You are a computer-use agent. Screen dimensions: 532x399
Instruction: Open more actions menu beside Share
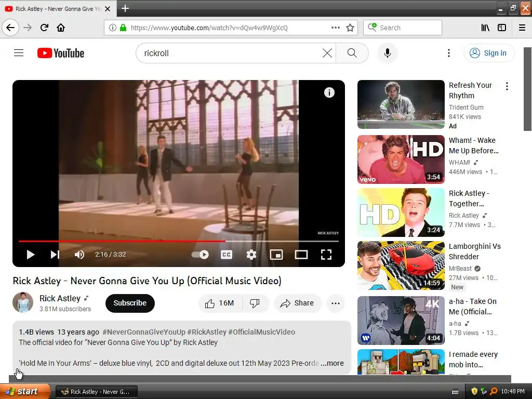click(336, 303)
